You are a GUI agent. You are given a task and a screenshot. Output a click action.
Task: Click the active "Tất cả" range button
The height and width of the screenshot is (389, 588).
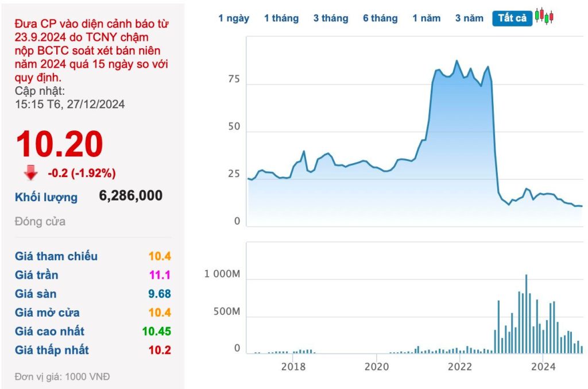[x=512, y=18]
